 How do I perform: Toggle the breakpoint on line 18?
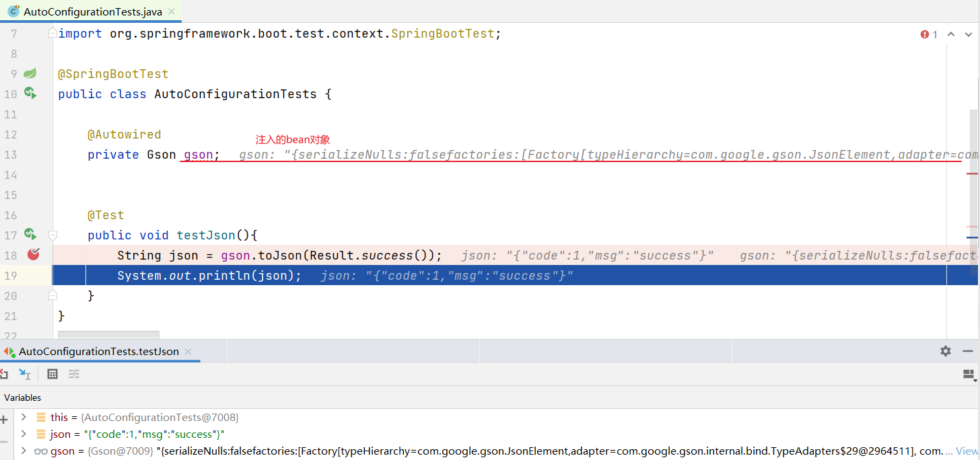(x=33, y=254)
